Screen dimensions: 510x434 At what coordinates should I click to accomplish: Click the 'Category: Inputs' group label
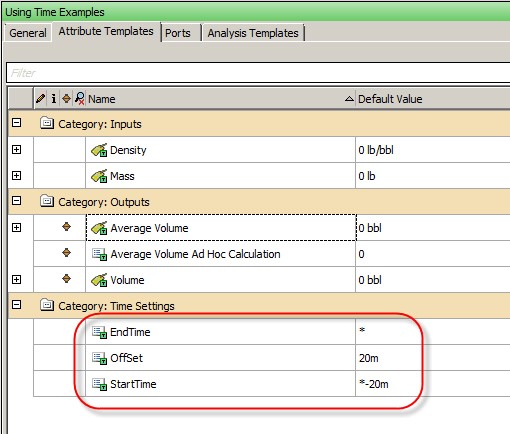[x=100, y=124]
